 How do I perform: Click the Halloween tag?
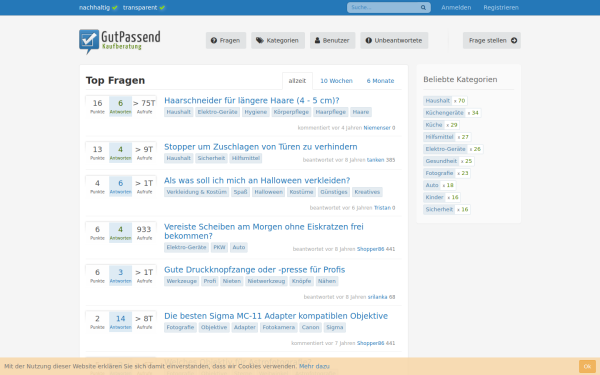click(269, 192)
